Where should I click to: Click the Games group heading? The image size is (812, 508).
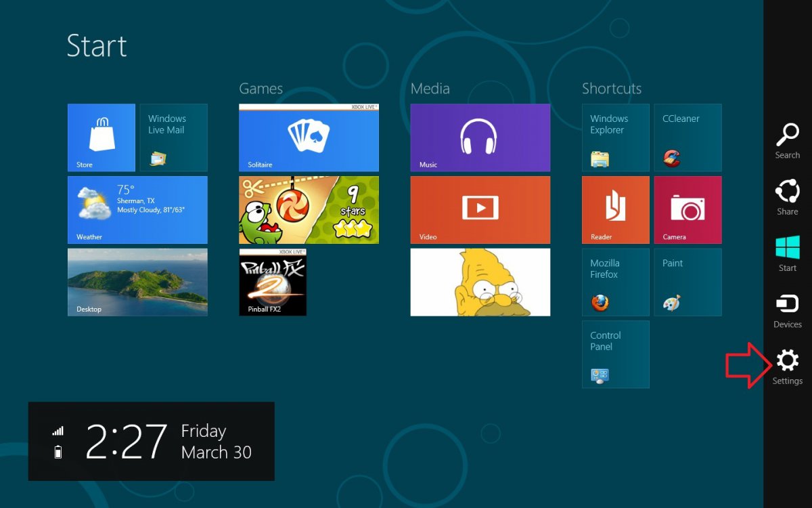point(261,89)
